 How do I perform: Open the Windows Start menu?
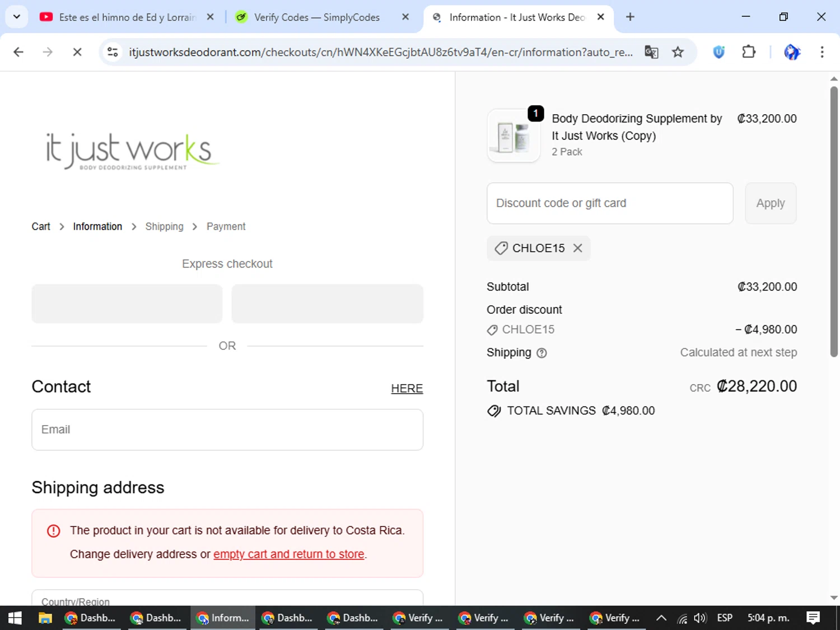coord(15,618)
